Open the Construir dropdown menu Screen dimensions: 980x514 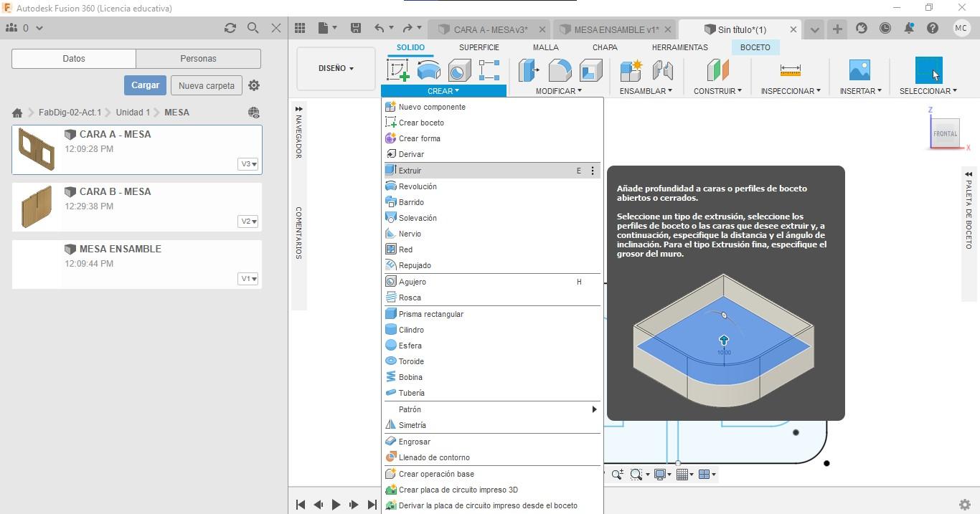717,91
